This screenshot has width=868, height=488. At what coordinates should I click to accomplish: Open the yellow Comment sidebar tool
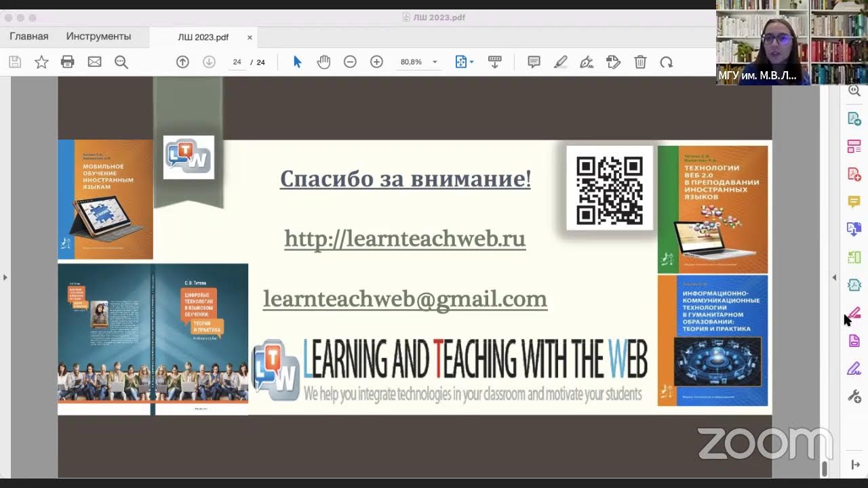(854, 202)
